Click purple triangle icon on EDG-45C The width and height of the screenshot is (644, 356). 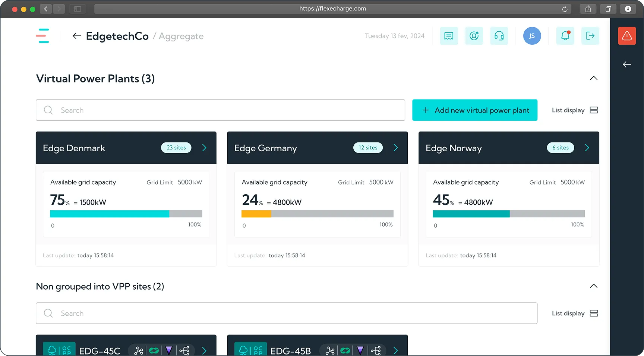169,351
